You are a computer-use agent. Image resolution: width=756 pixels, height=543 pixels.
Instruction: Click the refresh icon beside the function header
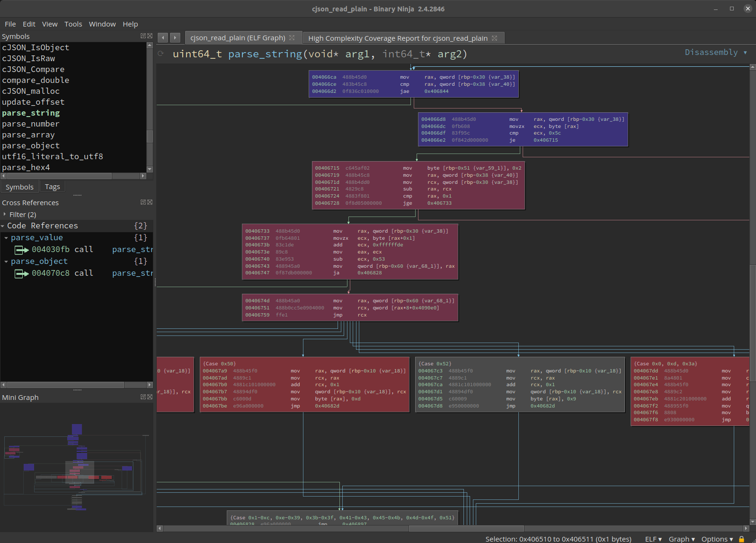(161, 54)
